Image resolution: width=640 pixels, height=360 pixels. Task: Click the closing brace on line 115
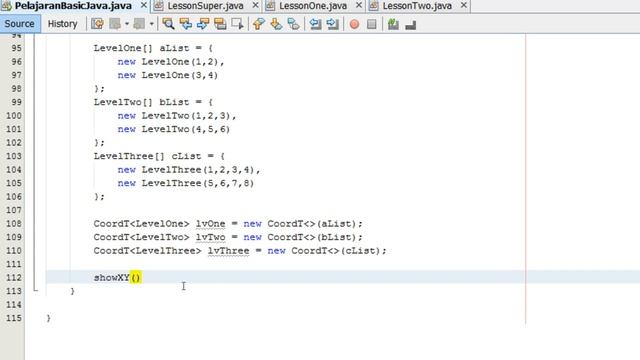49,318
